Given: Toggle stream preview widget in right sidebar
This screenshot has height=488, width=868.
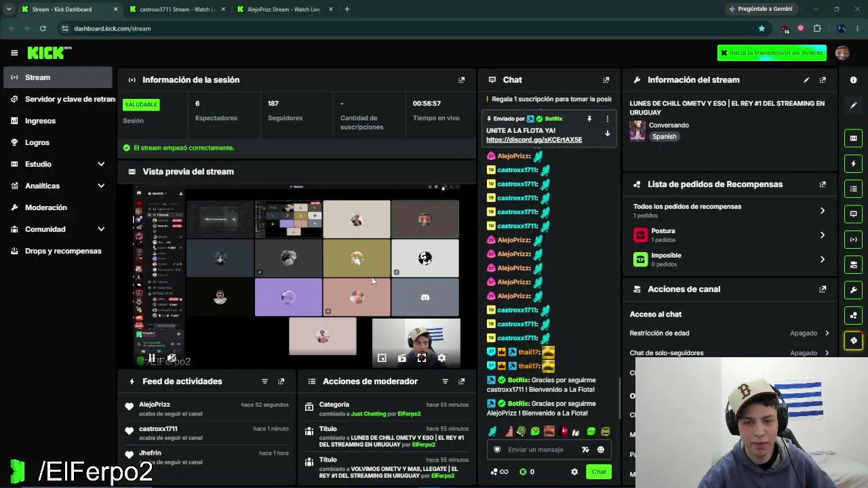Looking at the screenshot, I should click(x=854, y=138).
